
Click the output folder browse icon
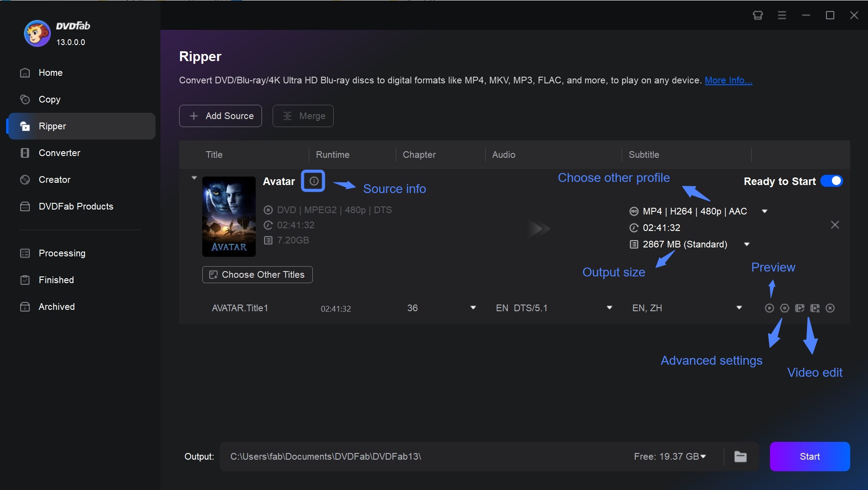tap(741, 456)
